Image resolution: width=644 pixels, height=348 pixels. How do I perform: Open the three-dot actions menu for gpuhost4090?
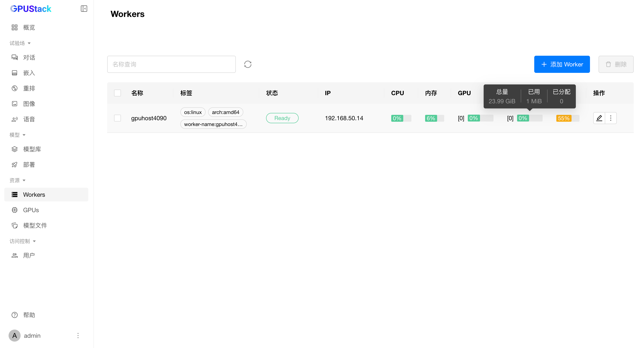click(x=611, y=118)
